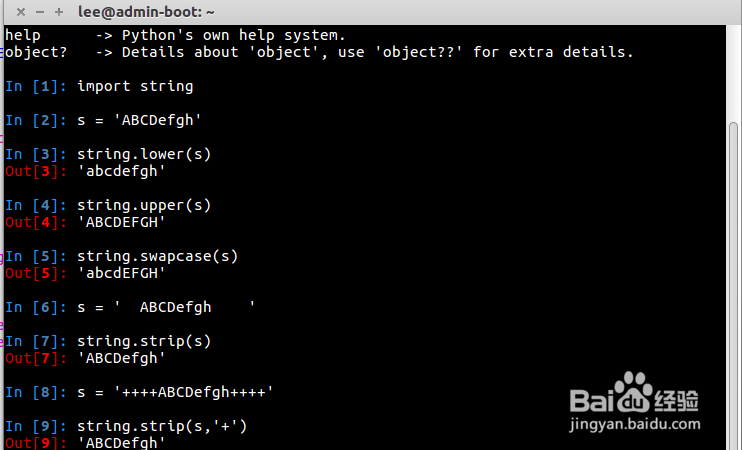Click the '++++ABCDefgh++++' assignment line
742x450 pixels.
175,392
